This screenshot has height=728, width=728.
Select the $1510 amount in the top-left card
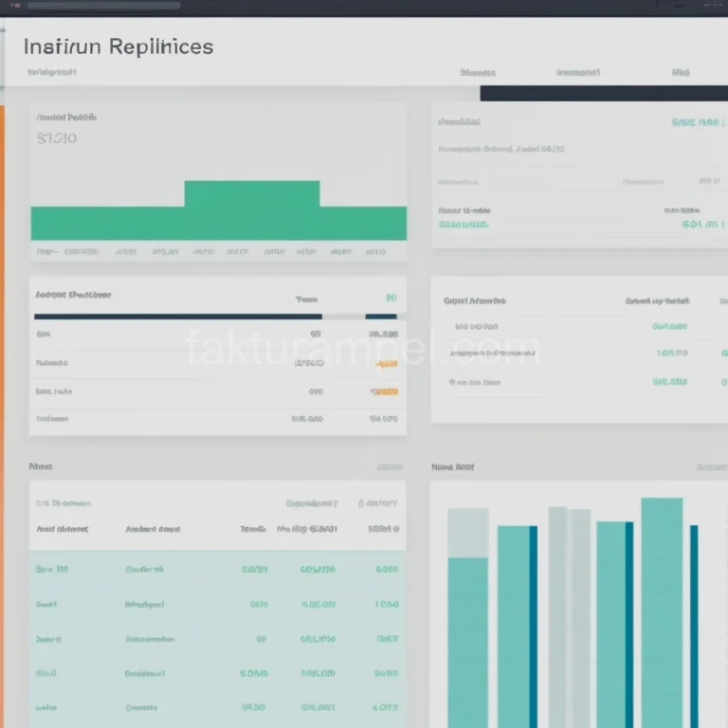(x=57, y=138)
